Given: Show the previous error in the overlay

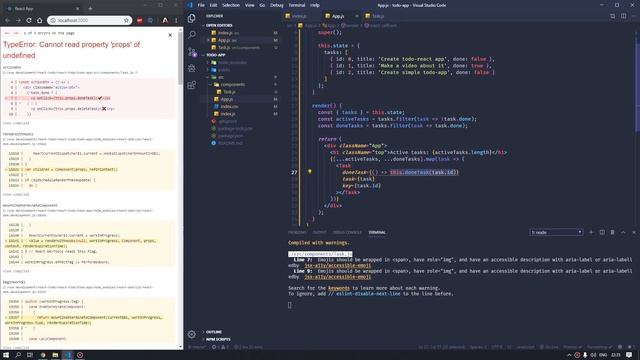Looking at the screenshot, I should 7,33.
